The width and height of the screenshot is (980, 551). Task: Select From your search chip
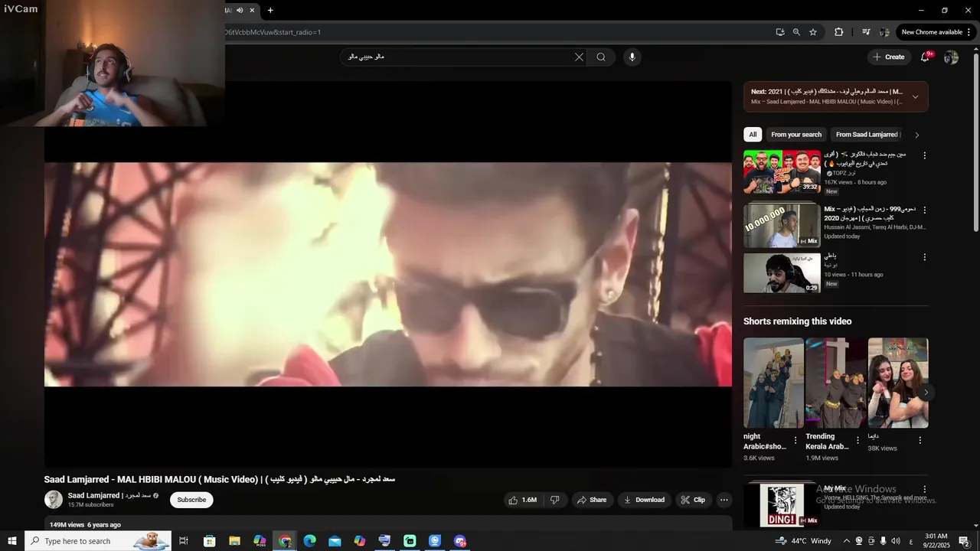(x=796, y=135)
